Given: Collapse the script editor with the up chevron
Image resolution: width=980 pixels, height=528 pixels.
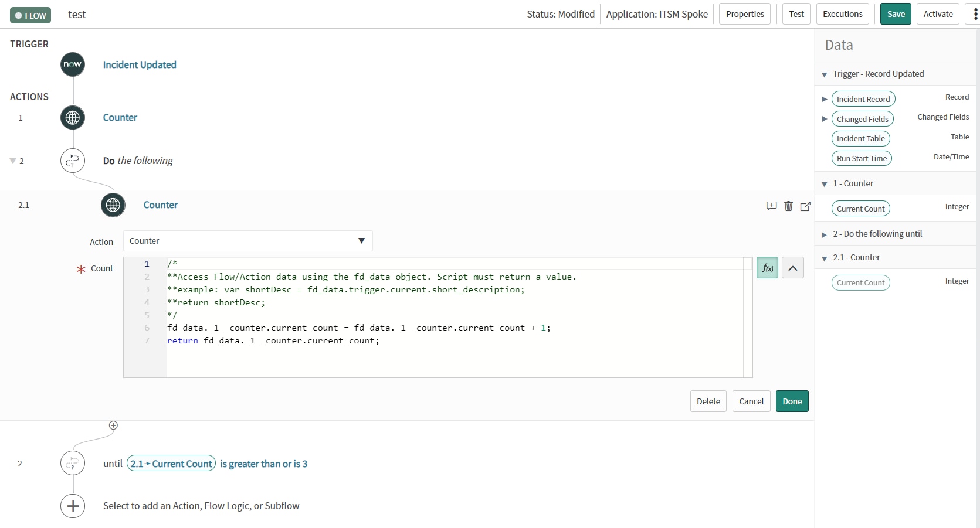Looking at the screenshot, I should [x=792, y=268].
